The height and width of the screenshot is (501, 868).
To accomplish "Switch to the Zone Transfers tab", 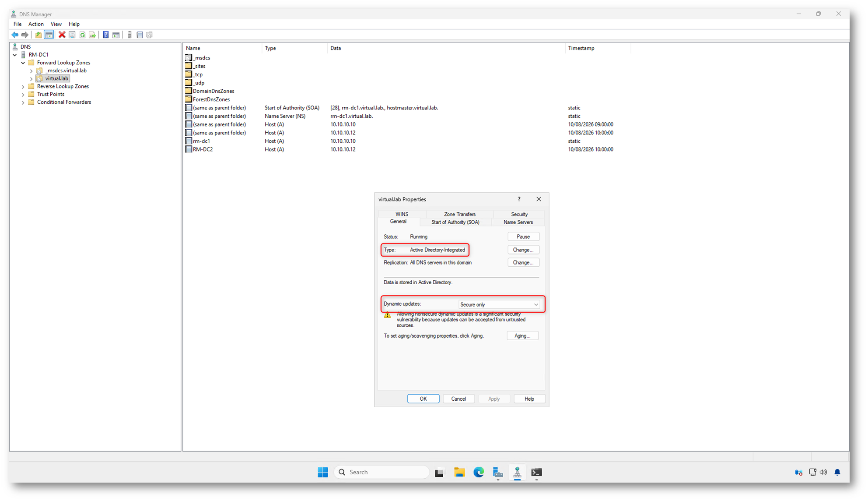I will pyautogui.click(x=459, y=214).
